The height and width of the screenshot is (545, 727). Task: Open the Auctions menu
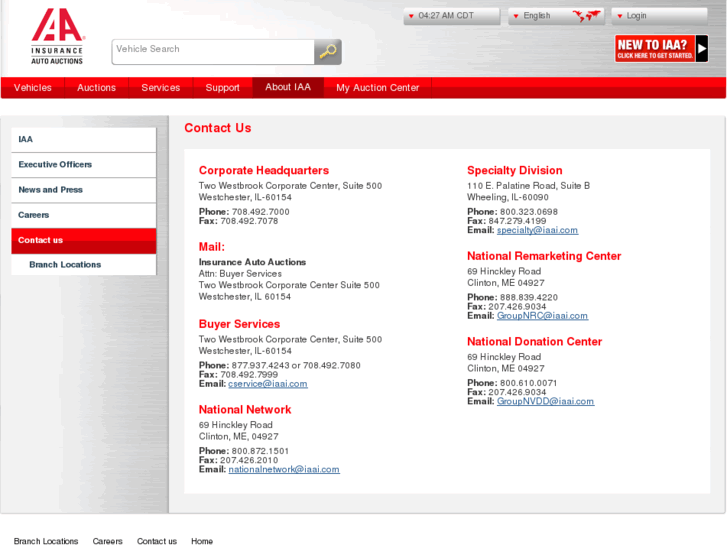coord(96,88)
